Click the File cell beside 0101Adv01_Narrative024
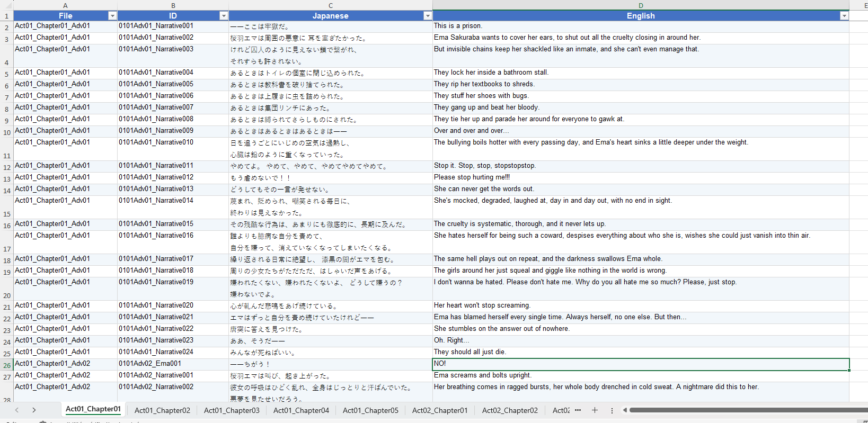This screenshot has width=868, height=423. pos(65,352)
